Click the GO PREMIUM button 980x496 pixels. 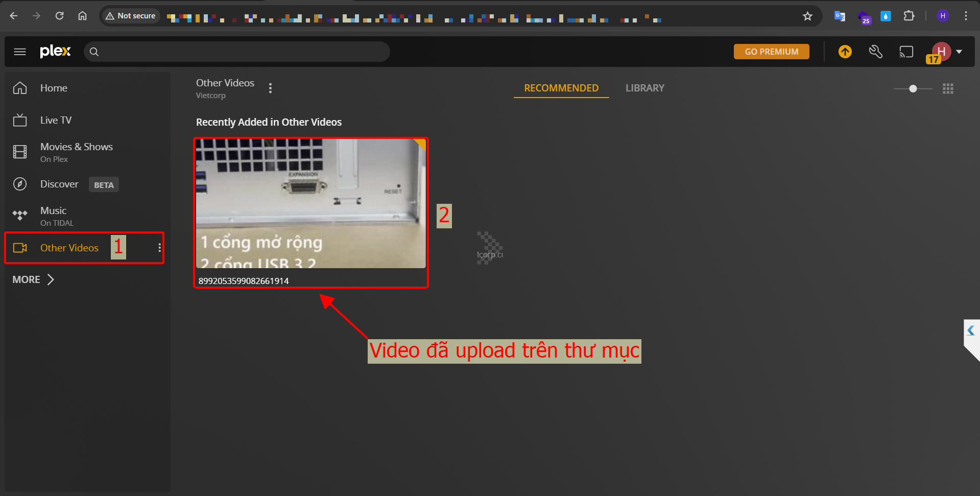coord(771,52)
